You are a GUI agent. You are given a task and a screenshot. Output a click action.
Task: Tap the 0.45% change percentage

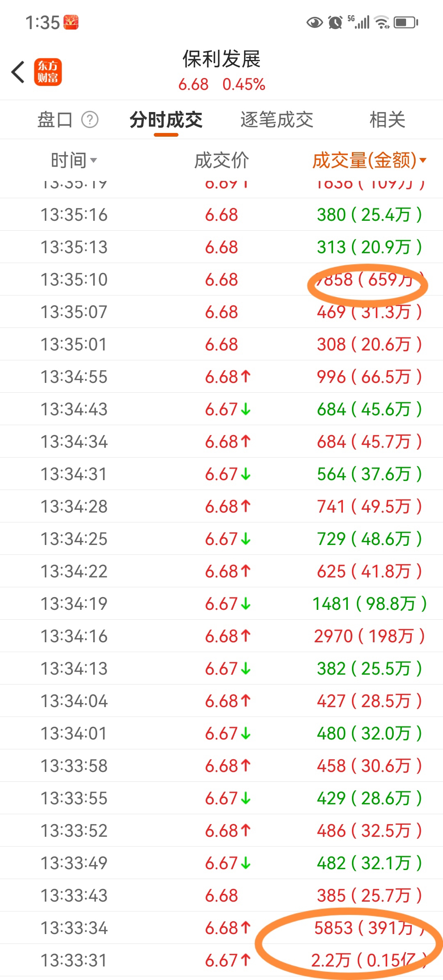pos(244,85)
